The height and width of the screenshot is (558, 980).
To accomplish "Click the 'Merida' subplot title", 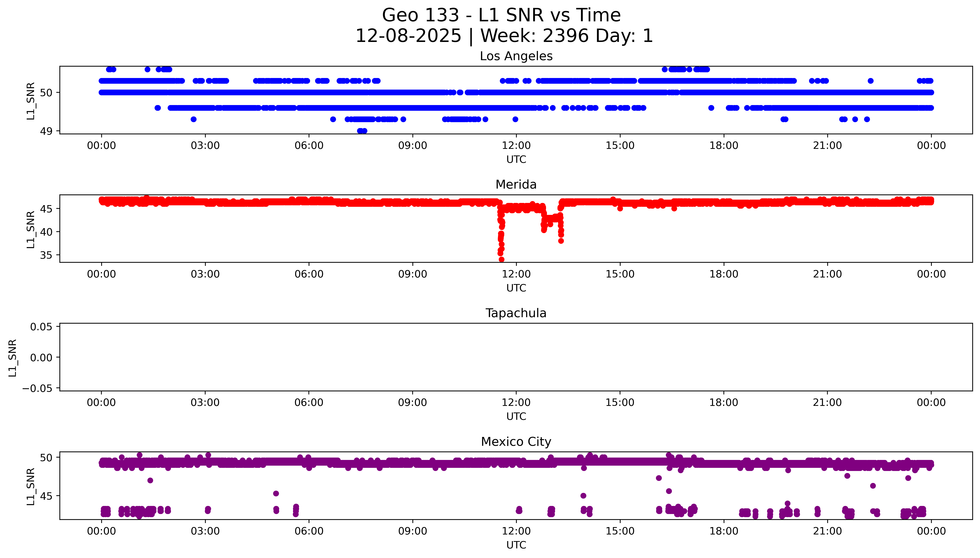I will tap(516, 185).
